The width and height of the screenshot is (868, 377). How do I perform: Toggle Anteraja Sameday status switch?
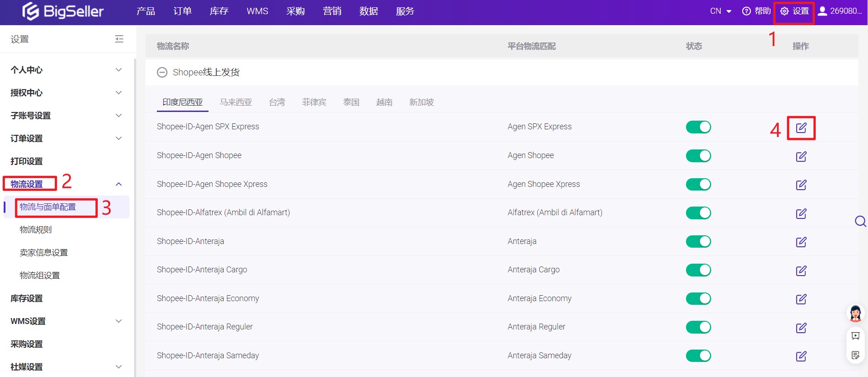click(698, 356)
